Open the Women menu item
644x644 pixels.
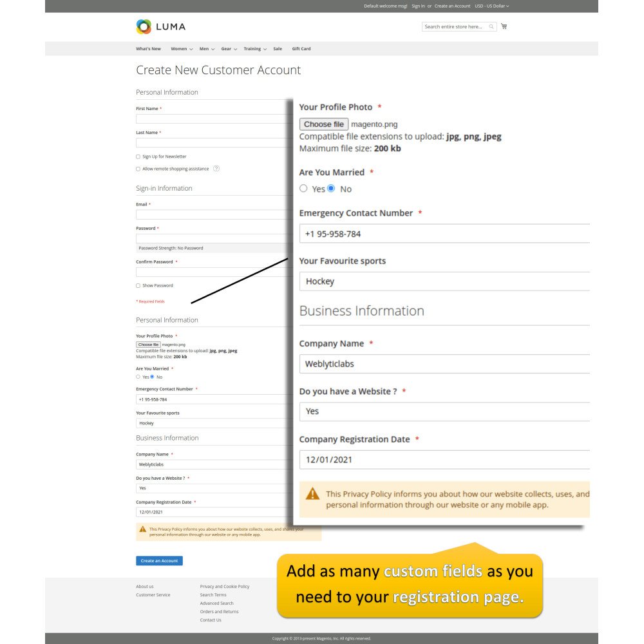tap(178, 49)
